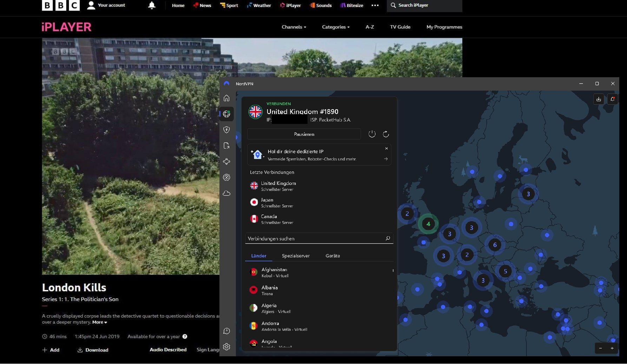Click the iPLAYER logo
This screenshot has height=364, width=627.
(66, 27)
